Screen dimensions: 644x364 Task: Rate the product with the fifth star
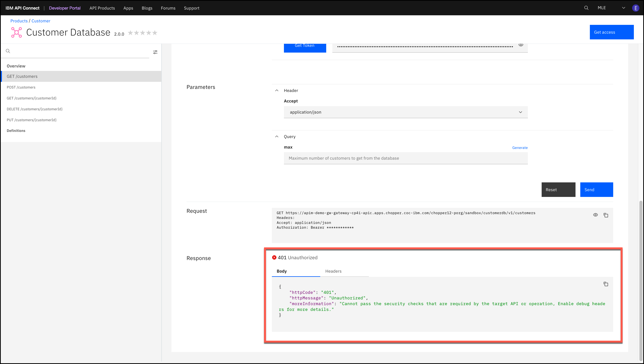click(x=155, y=33)
